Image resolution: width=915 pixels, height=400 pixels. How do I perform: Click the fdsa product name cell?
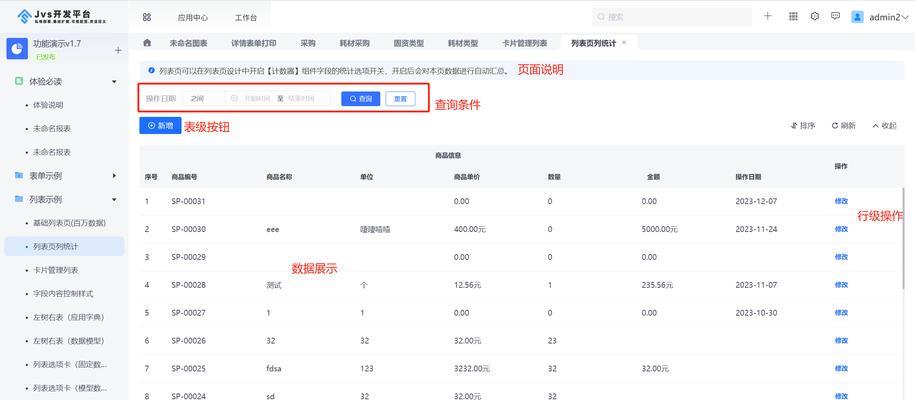point(274,369)
